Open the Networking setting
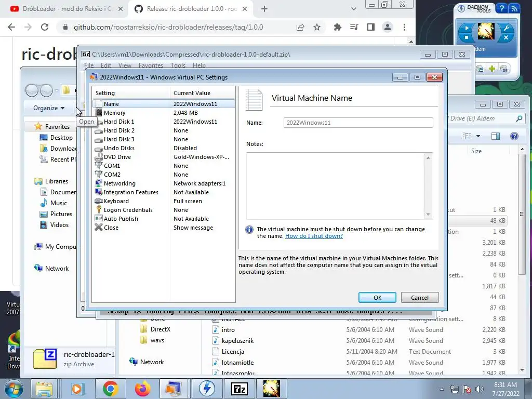532x399 pixels. point(164,183)
